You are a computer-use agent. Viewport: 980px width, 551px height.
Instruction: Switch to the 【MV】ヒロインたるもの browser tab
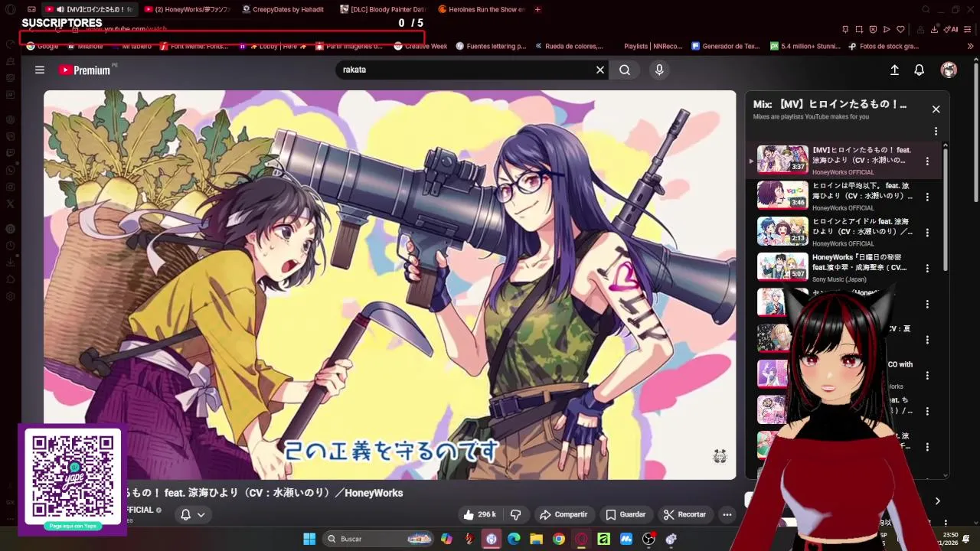(x=90, y=9)
